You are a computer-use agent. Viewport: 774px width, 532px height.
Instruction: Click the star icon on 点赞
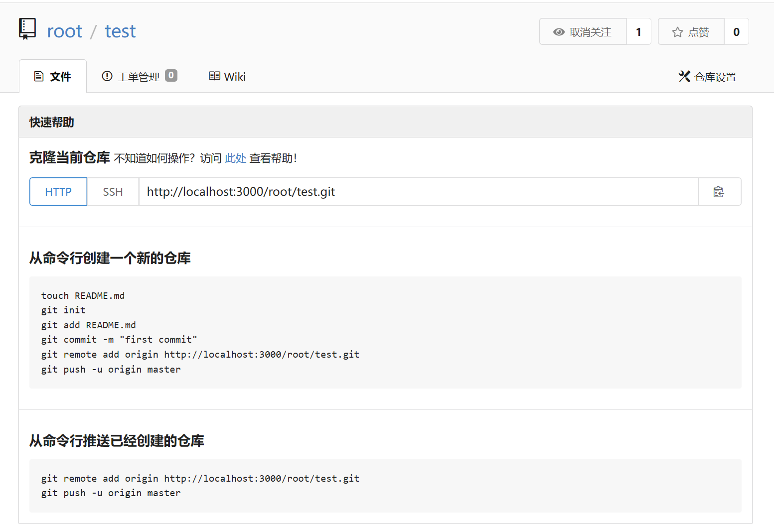677,32
